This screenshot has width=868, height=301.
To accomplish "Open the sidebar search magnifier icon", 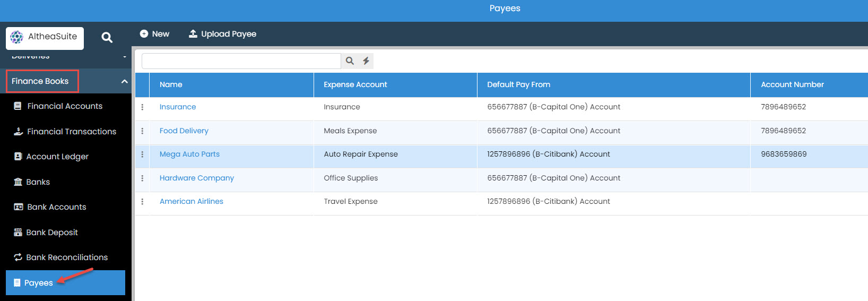I will click(107, 38).
